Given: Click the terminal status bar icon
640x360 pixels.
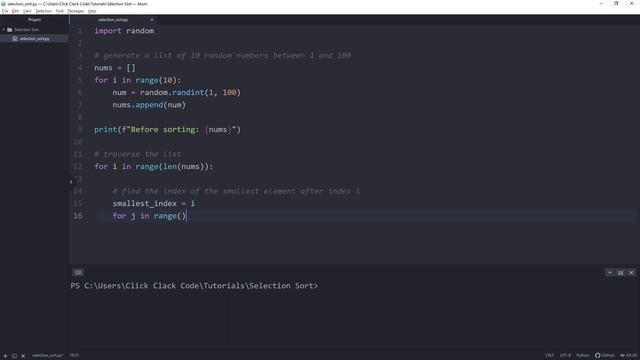Looking at the screenshot, I should [14, 356].
